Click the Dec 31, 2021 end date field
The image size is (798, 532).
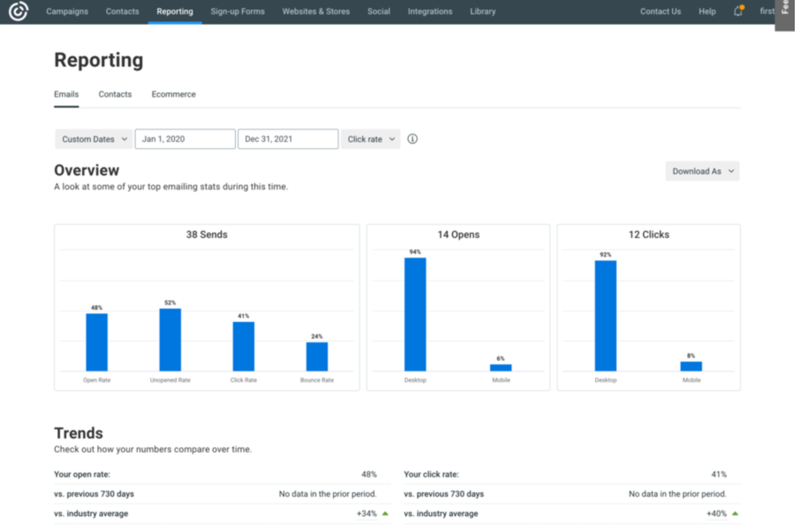point(287,139)
